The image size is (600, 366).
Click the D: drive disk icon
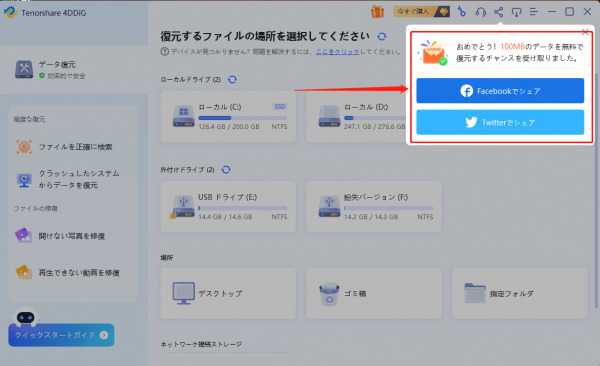click(329, 116)
